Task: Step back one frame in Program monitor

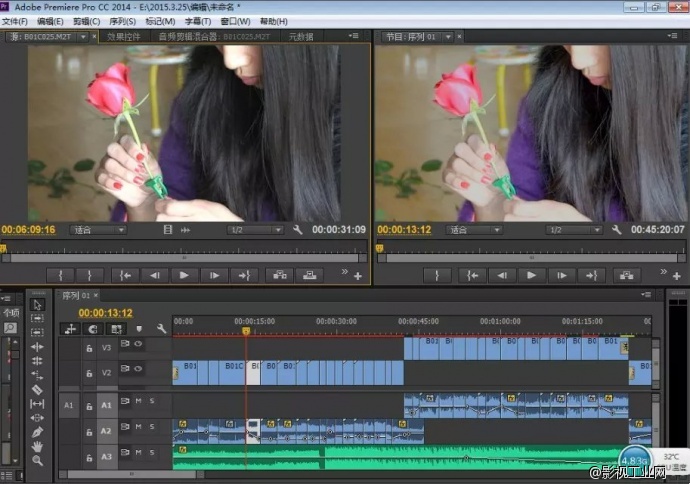Action: tap(502, 275)
